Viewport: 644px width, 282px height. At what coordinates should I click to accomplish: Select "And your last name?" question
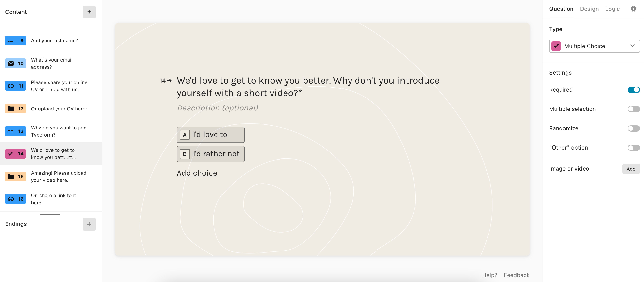pos(55,40)
